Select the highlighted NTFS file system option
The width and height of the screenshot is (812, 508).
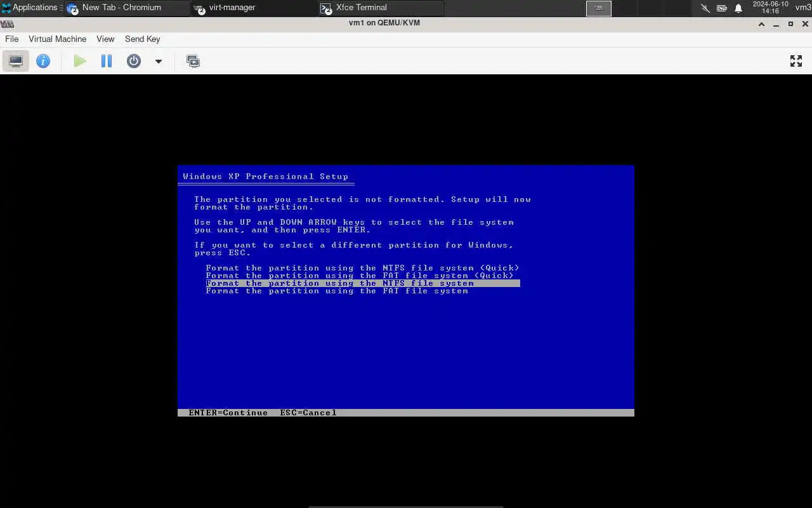pos(363,283)
